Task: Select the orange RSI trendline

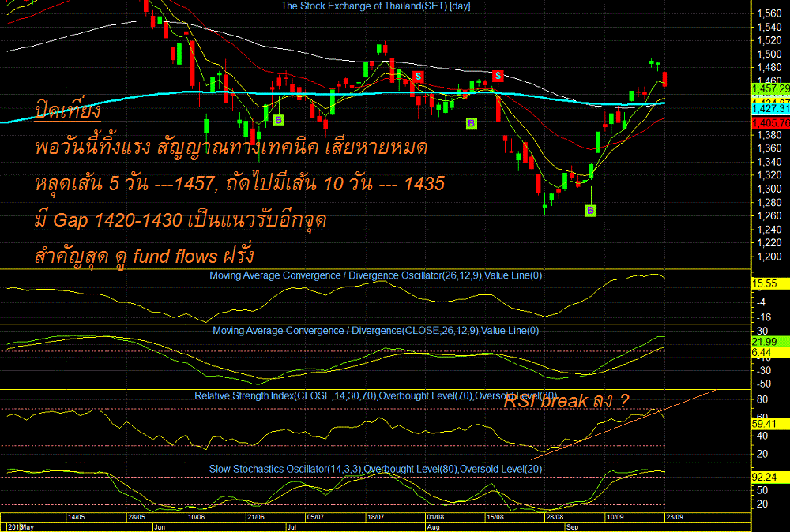Action: coord(624,425)
